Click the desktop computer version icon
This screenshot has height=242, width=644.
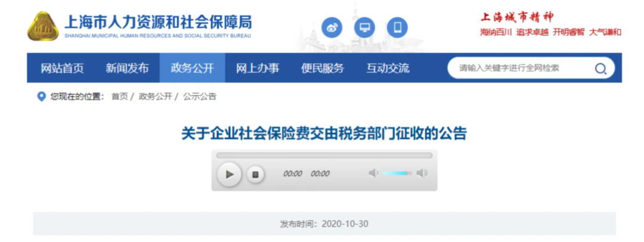365,27
